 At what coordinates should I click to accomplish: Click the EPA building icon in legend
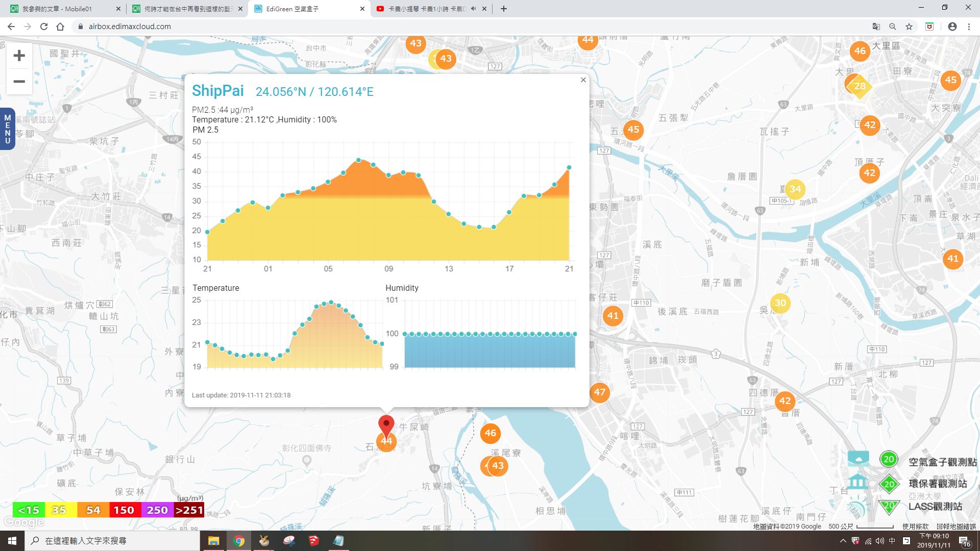[858, 481]
